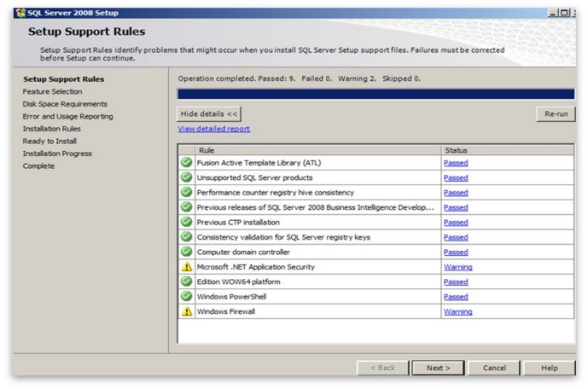This screenshot has width=588, height=389.
Task: Click green check icon for Unsupported SQL Server products
Action: (186, 177)
